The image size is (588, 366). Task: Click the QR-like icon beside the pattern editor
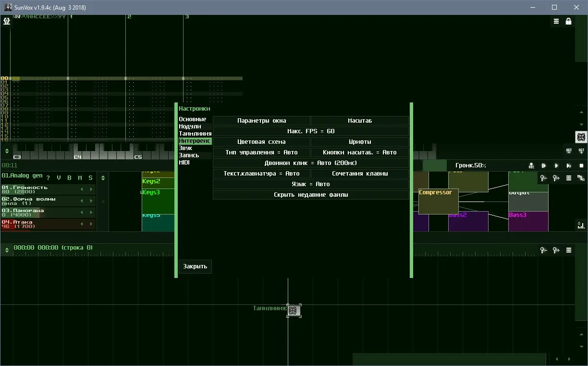[581, 137]
